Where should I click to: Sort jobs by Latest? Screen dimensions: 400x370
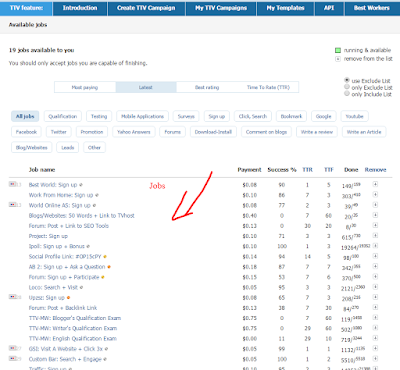pyautogui.click(x=146, y=87)
